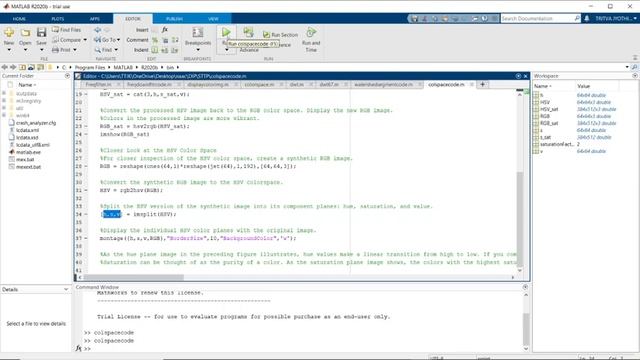This screenshot has width=640, height=360.
Task: Click the R2020b path segment
Action: 149,67
